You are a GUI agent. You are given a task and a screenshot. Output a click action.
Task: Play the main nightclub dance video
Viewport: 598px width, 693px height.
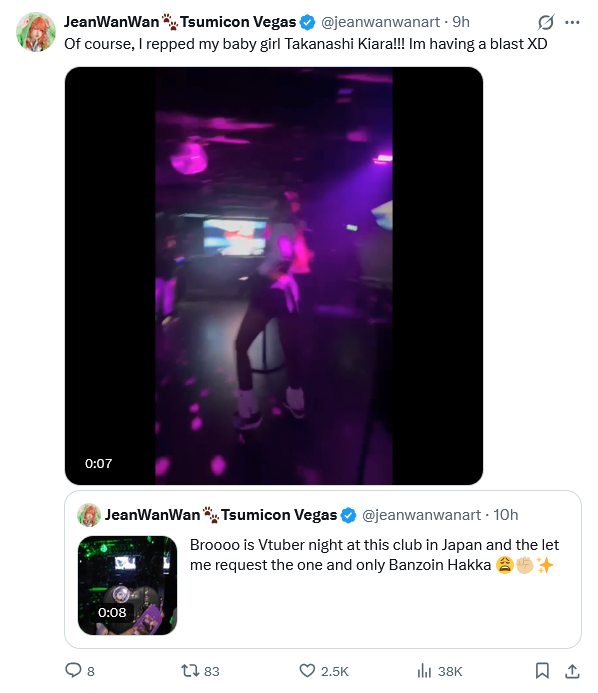tap(274, 276)
